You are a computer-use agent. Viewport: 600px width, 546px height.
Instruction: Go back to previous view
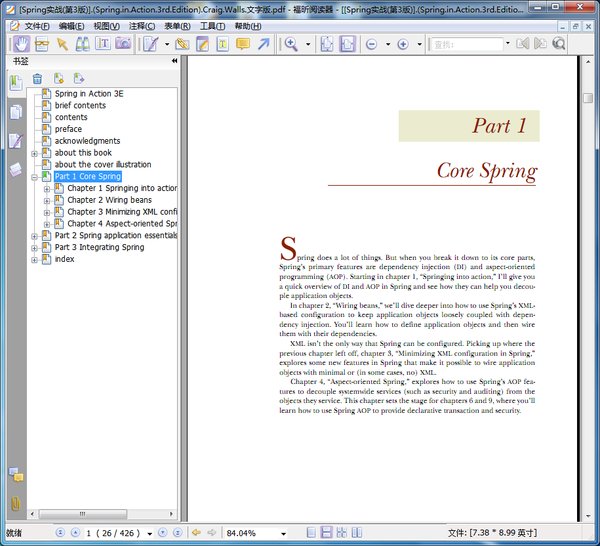[196, 532]
